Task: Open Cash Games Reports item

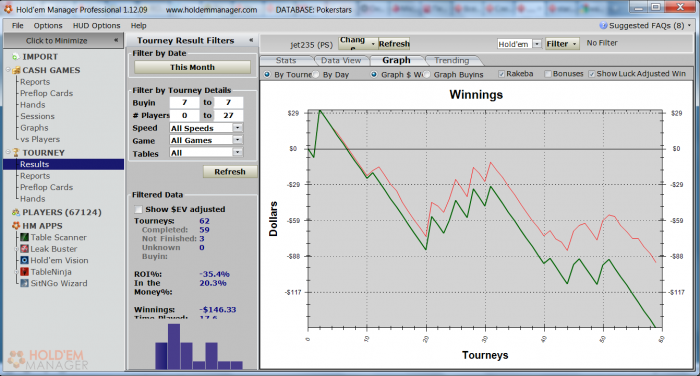Action: pos(35,82)
